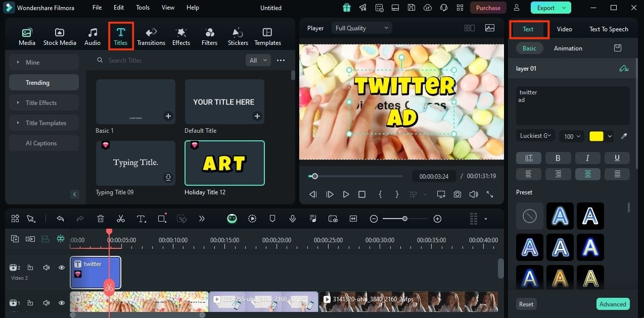Click the eyedropper color picker icon
This screenshot has height=318, width=644.
pyautogui.click(x=624, y=136)
